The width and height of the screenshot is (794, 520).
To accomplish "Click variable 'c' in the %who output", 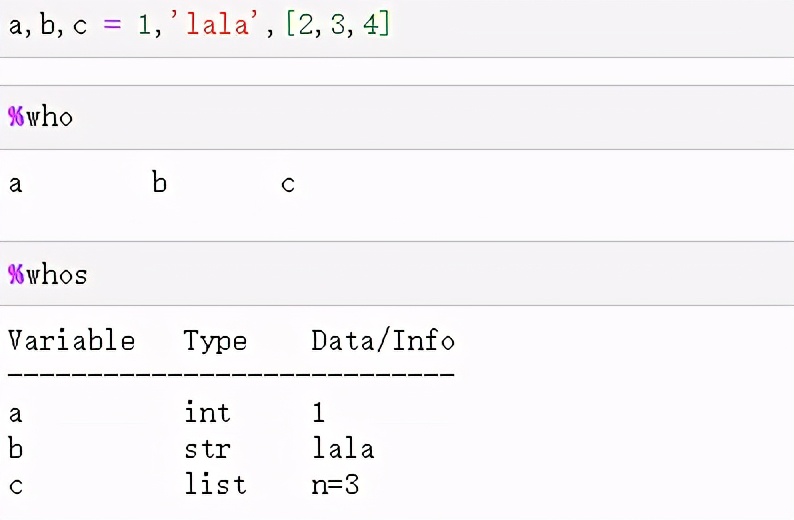I will tap(288, 184).
